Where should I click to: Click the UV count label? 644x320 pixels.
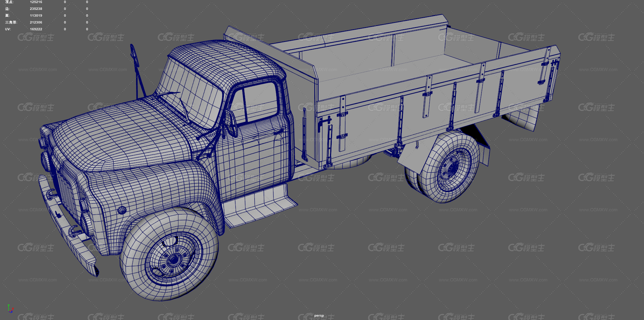tap(8, 29)
